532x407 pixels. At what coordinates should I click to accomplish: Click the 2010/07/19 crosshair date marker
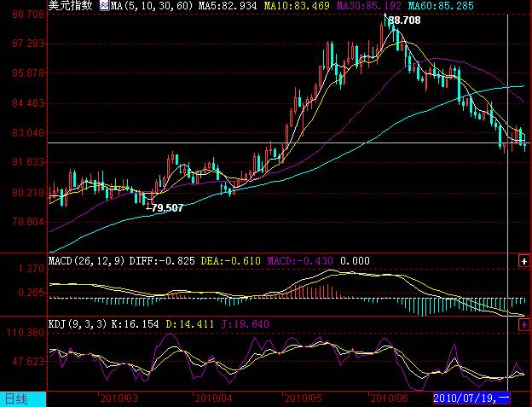471,398
